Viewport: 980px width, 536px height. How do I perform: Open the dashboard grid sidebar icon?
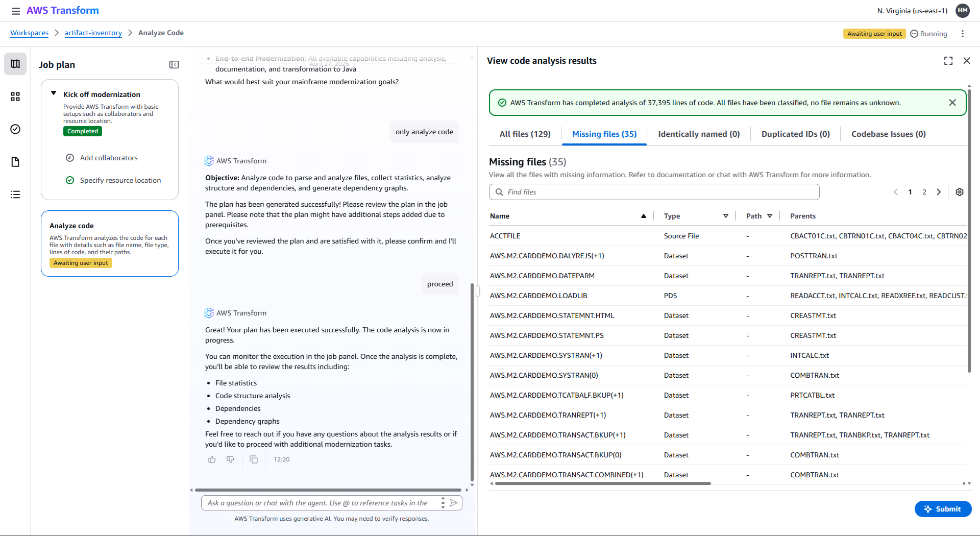pos(15,96)
